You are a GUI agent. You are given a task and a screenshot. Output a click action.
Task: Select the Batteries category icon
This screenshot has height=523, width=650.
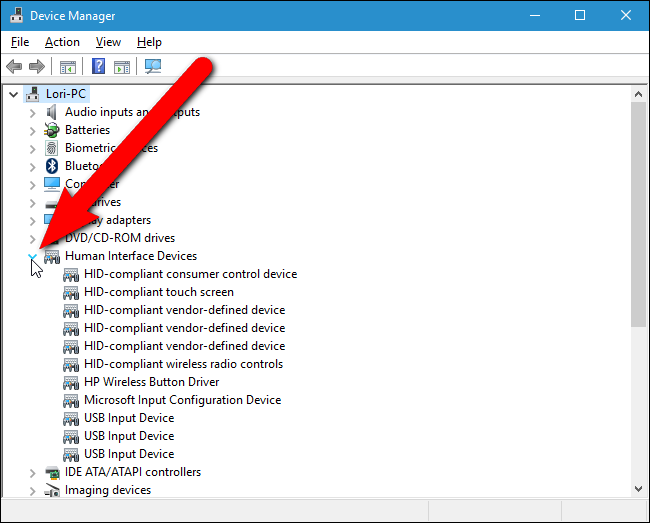tap(52, 130)
